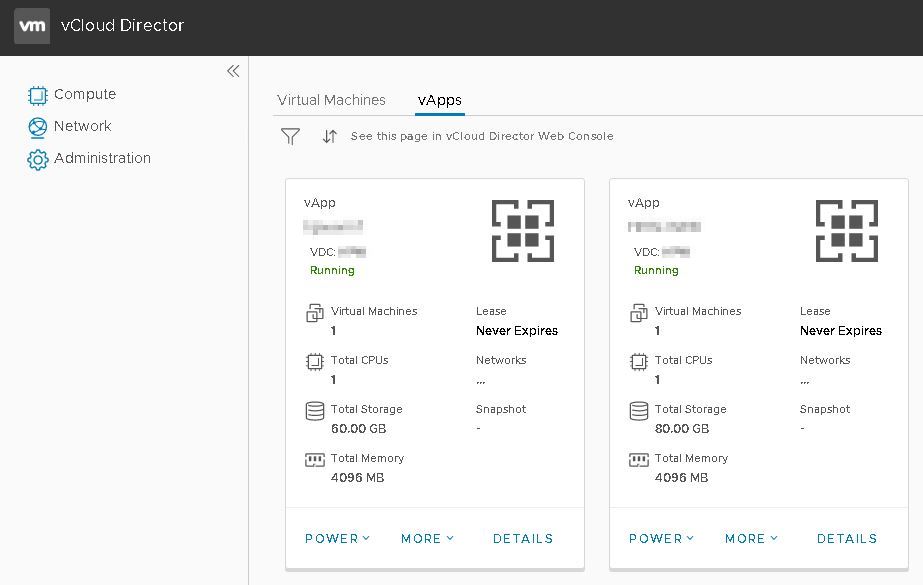Switch to the Virtual Machines tab
Image resolution: width=923 pixels, height=585 pixels.
331,100
